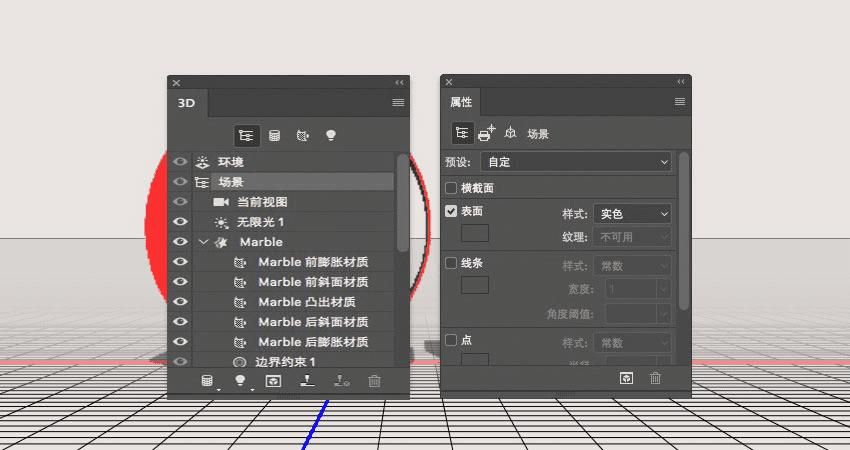This screenshot has height=450, width=850.
Task: Click the 属性 panel vertical scrollbar
Action: pyautogui.click(x=684, y=231)
